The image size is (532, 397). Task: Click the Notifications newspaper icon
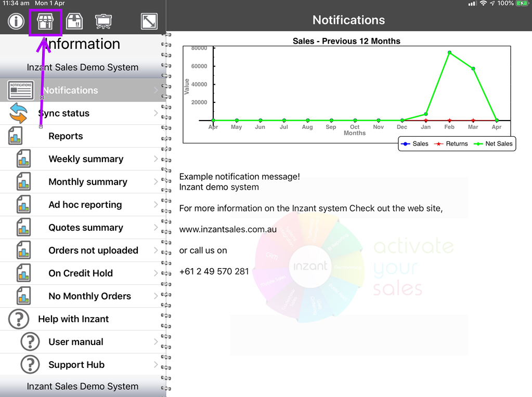[x=21, y=90]
